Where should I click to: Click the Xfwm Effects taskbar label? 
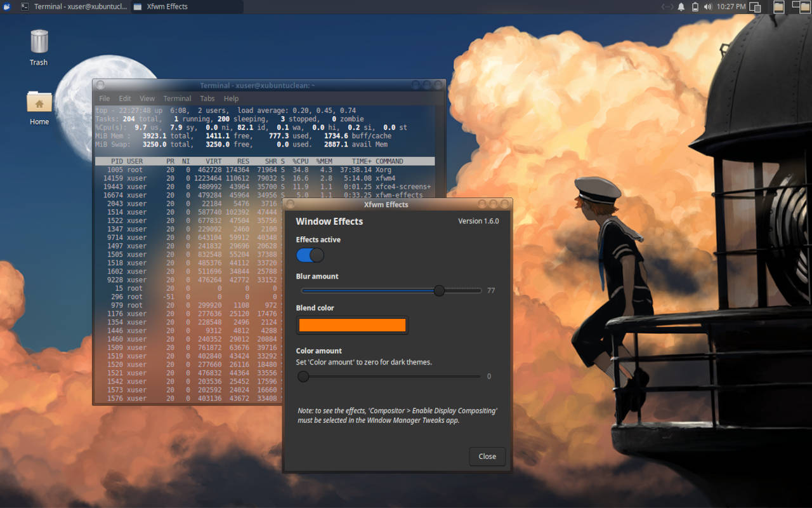coord(168,7)
